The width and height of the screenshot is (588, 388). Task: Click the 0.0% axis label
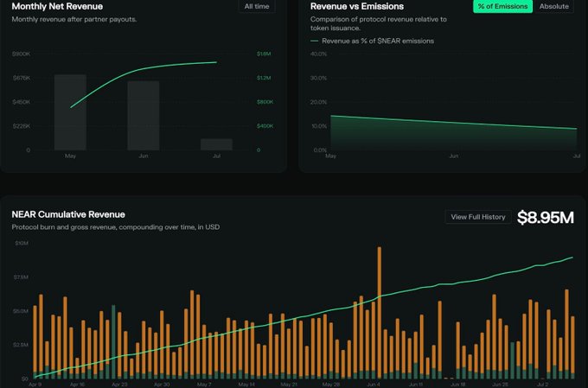tap(320, 150)
